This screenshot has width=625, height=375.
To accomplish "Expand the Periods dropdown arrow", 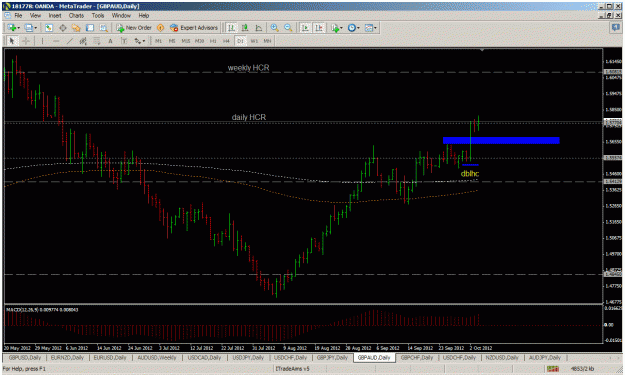I will [358, 28].
